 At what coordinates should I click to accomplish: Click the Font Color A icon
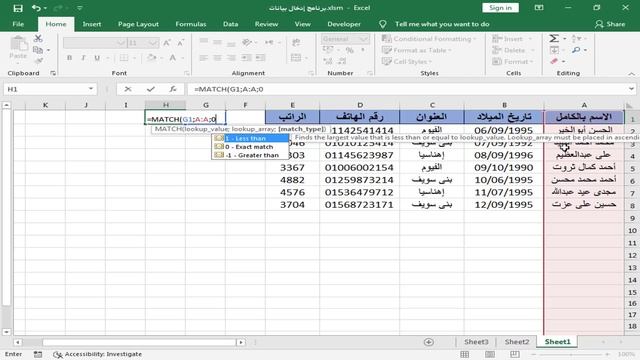pyautogui.click(x=173, y=58)
